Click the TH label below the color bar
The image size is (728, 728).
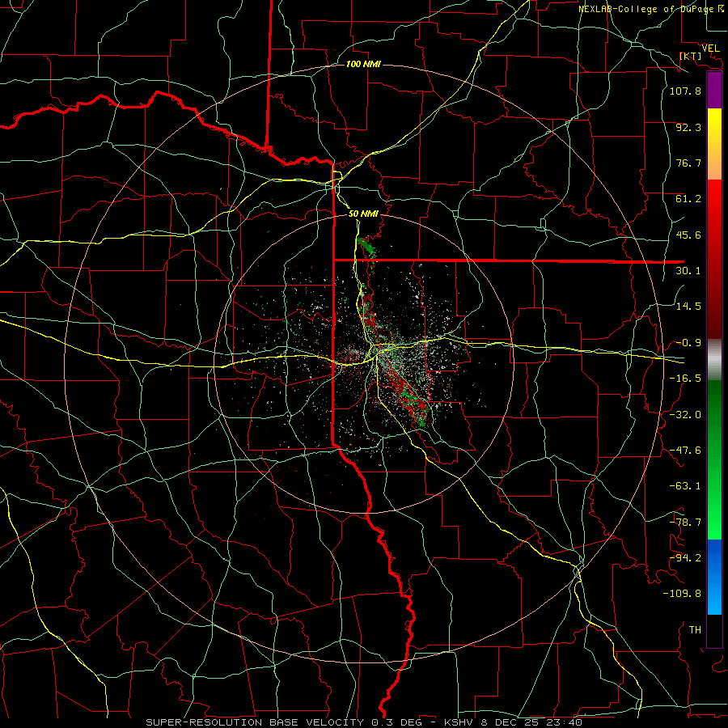695,629
